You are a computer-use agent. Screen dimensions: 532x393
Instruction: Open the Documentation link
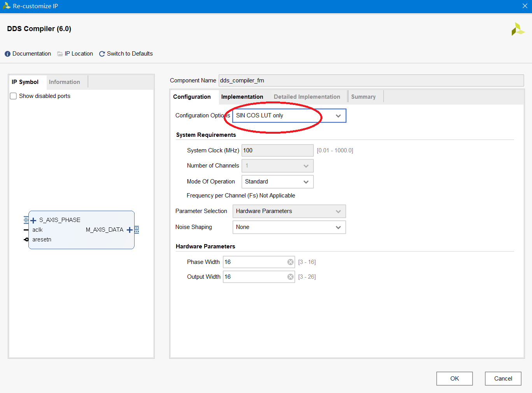pos(31,54)
